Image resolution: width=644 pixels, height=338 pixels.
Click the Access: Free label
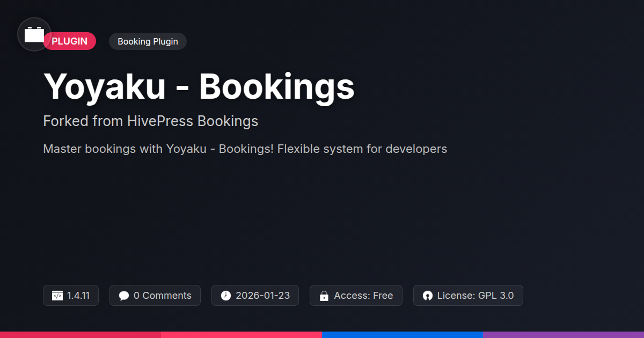[x=363, y=296]
